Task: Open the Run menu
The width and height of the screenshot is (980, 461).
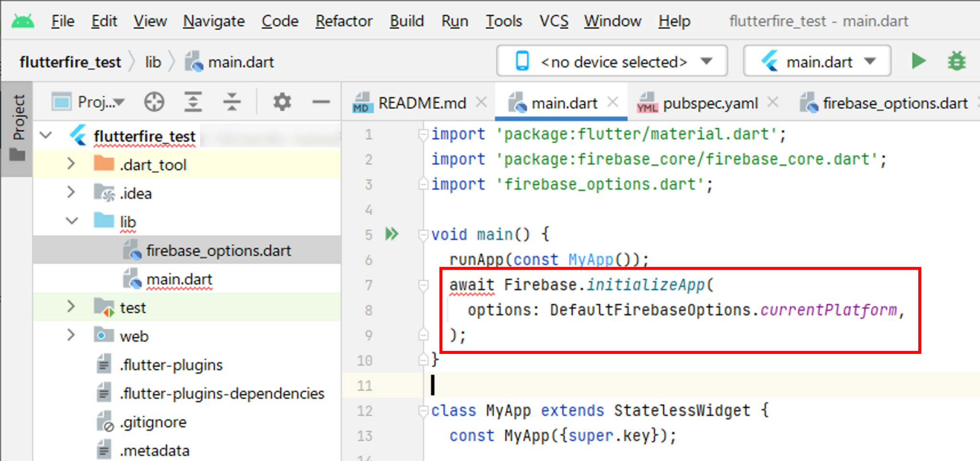Action: [x=454, y=21]
